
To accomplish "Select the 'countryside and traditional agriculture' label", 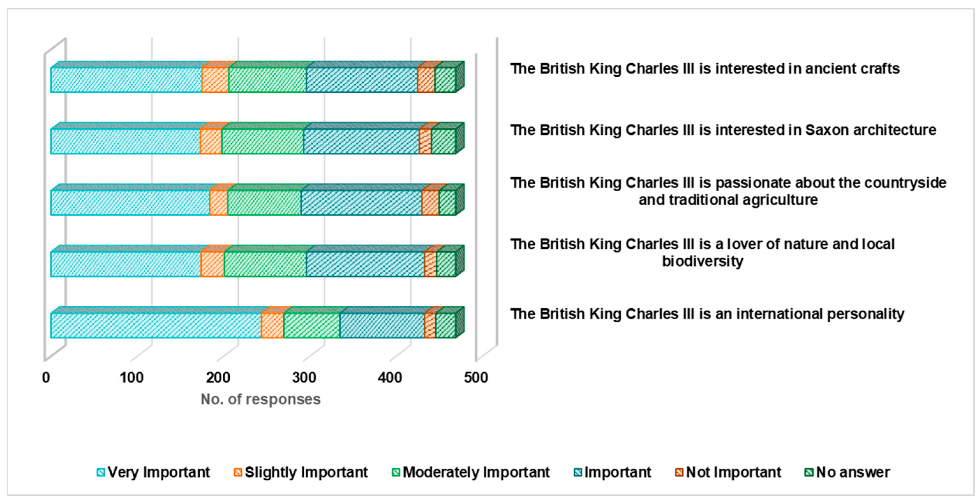I will click(x=728, y=191).
